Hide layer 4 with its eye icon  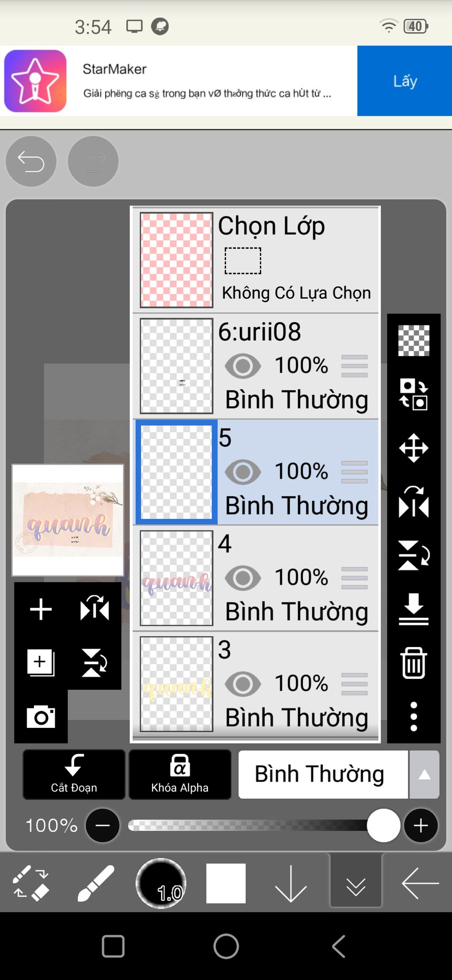[x=243, y=578]
